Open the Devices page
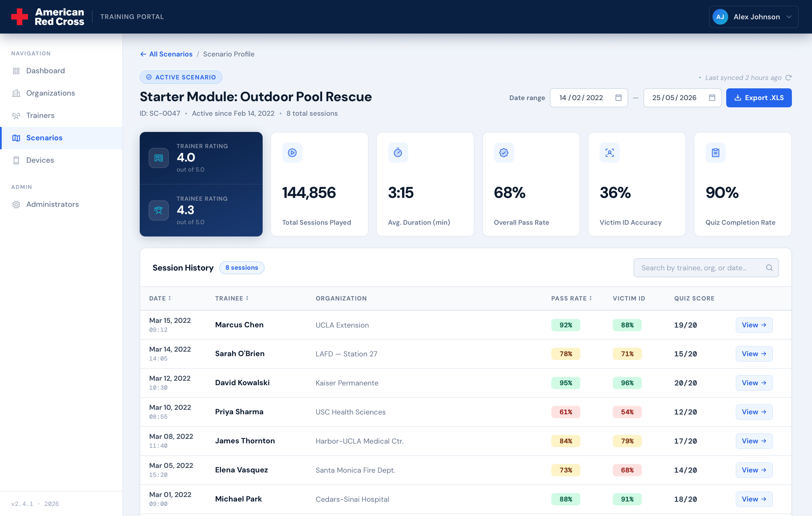Viewport: 812px width, 516px height. point(61,160)
